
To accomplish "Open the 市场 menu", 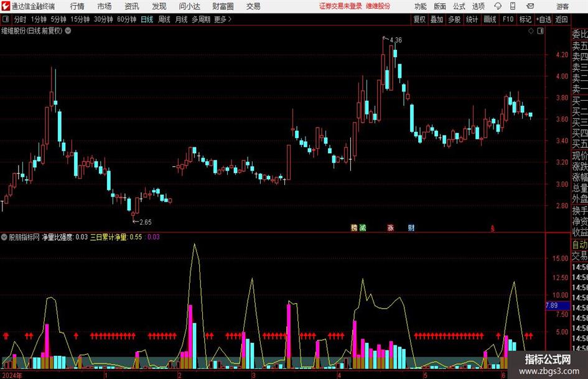I will tap(105, 6).
